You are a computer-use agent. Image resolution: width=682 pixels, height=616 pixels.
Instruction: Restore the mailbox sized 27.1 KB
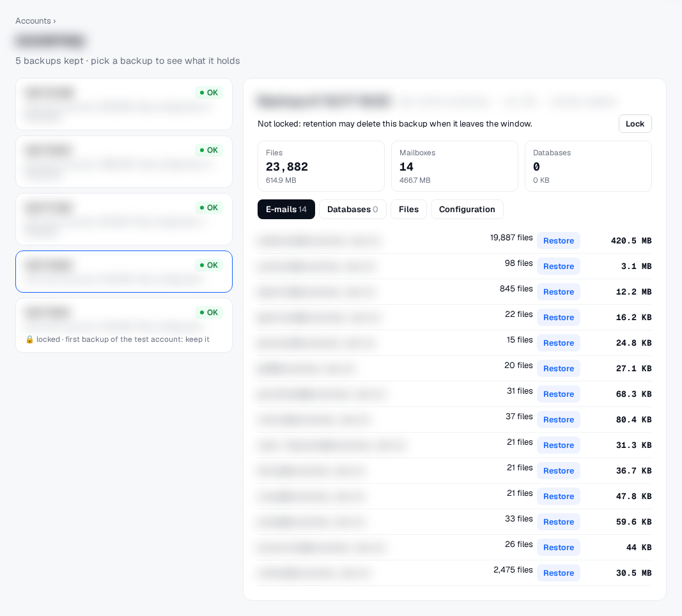(559, 369)
